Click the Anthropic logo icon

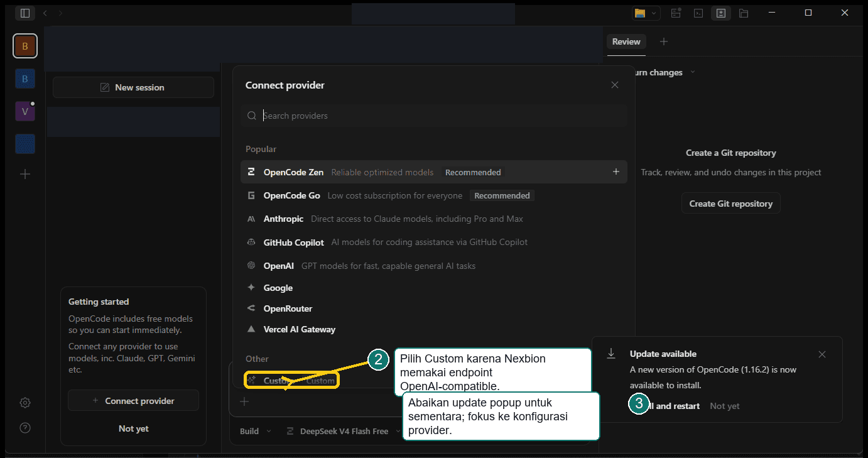coord(251,219)
